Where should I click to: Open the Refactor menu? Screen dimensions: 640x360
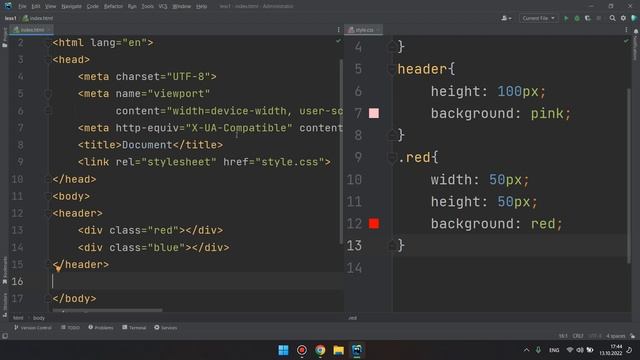coord(113,6)
